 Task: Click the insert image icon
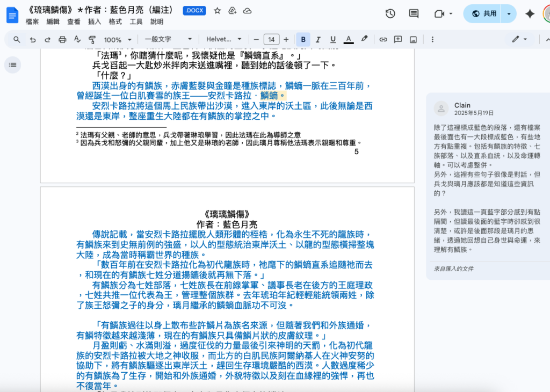pyautogui.click(x=413, y=40)
